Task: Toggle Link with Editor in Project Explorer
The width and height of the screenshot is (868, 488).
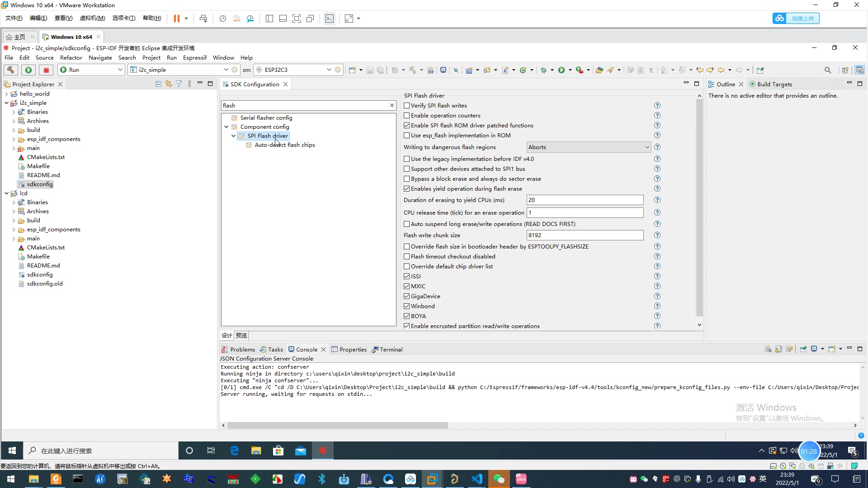Action: pos(169,84)
